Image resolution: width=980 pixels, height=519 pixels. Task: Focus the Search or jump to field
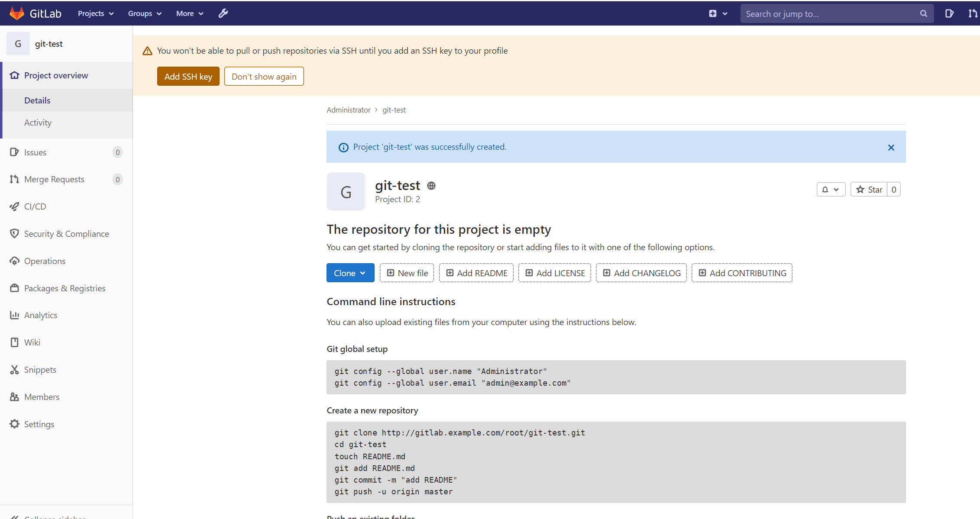pos(837,13)
